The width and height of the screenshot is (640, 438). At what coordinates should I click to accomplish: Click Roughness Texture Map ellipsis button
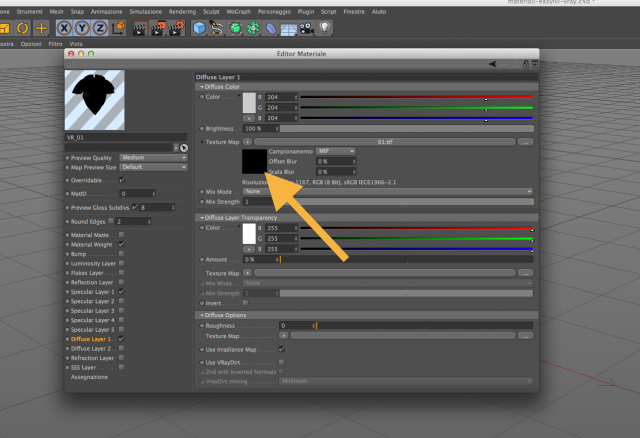click(526, 336)
